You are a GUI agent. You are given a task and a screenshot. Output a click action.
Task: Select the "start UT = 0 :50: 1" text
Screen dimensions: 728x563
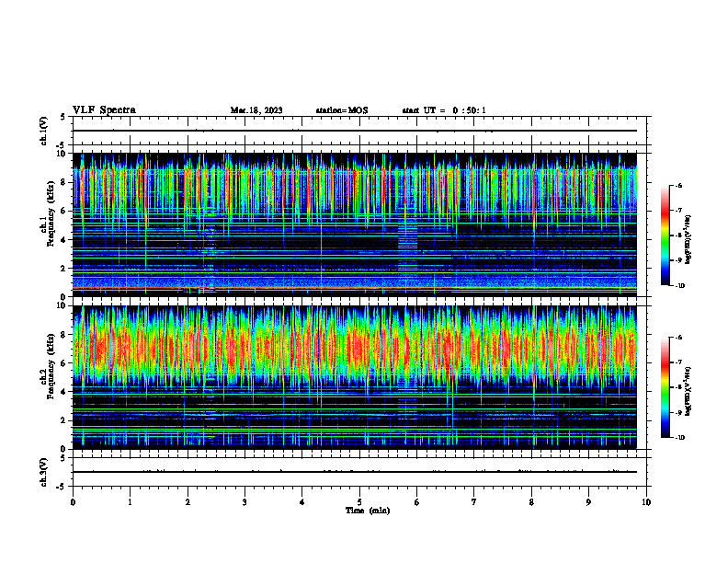(444, 110)
